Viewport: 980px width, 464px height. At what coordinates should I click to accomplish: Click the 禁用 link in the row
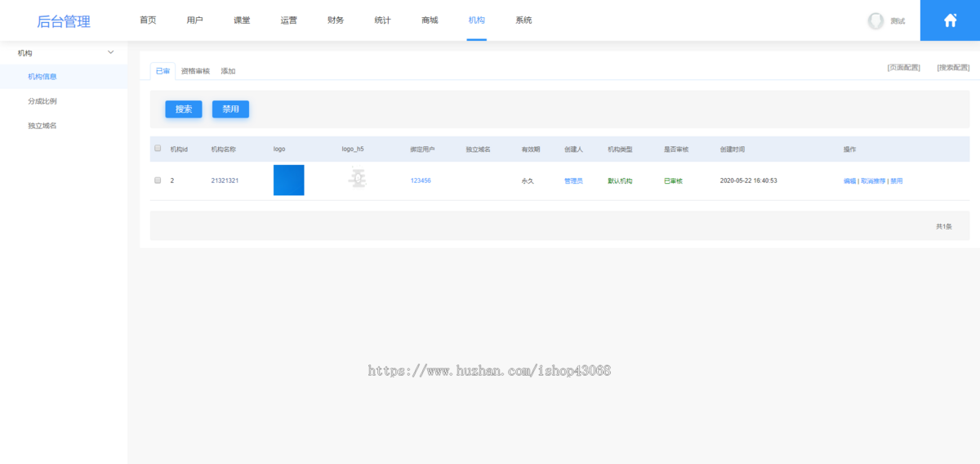point(897,181)
